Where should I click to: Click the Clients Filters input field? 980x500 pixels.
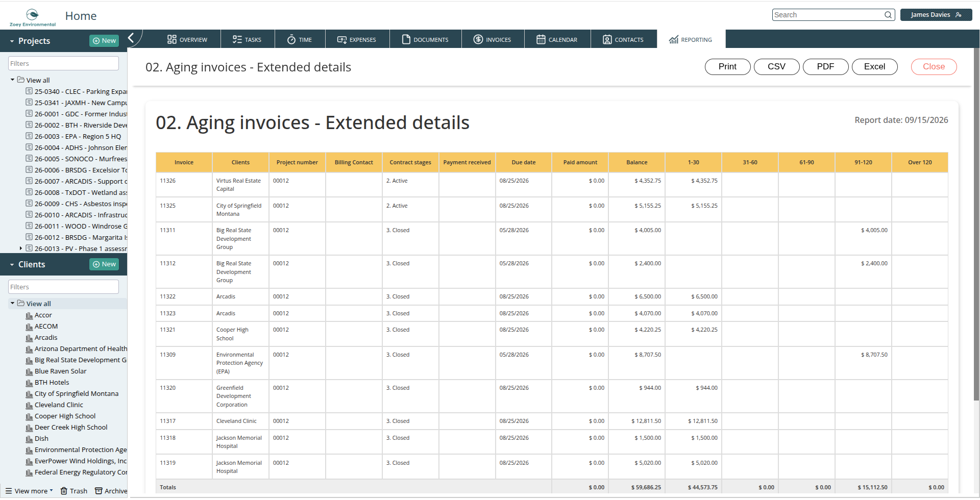pos(63,287)
